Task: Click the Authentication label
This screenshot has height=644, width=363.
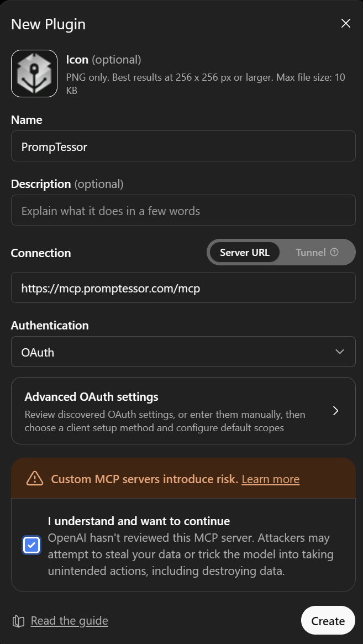Action: [50, 325]
